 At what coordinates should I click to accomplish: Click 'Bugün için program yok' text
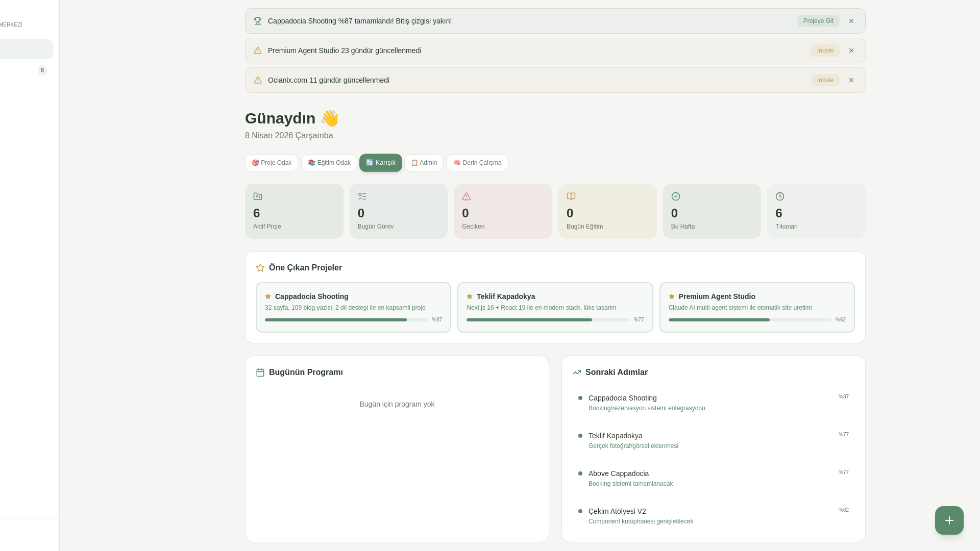[x=397, y=404]
